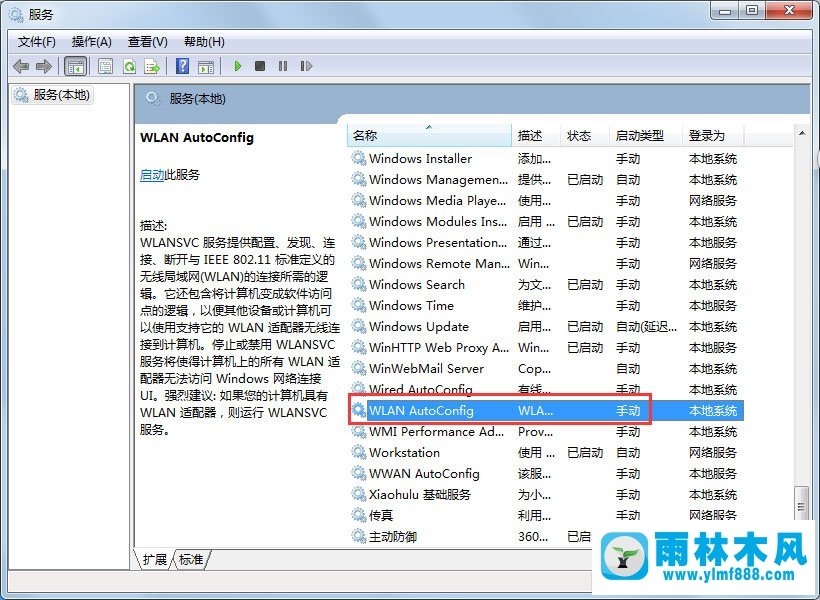Click the gear icon beside Workstation
The height and width of the screenshot is (600, 820).
coord(358,452)
